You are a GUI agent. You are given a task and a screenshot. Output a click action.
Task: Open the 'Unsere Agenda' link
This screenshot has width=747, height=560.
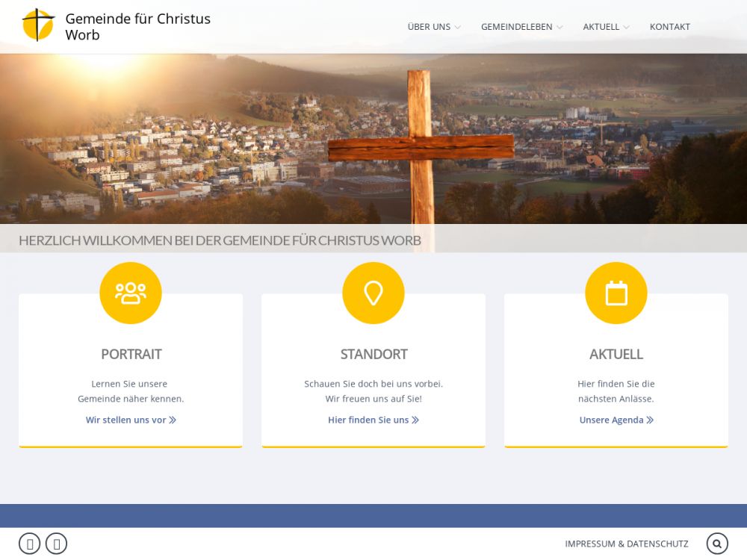tap(616, 420)
